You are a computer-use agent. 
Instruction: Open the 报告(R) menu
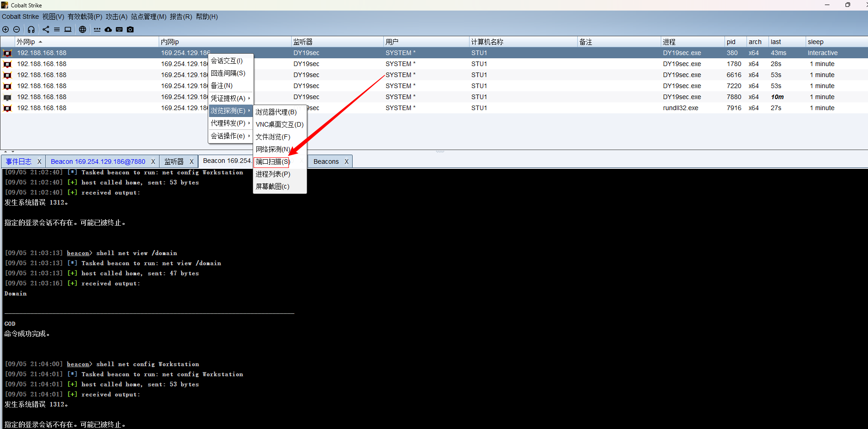[x=181, y=17]
